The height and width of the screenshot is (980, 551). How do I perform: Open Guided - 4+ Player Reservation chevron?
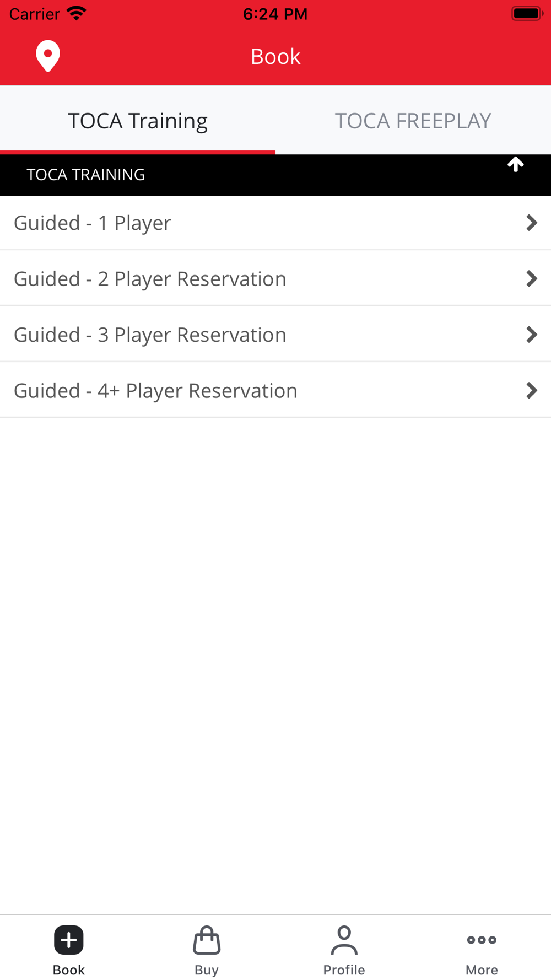531,390
